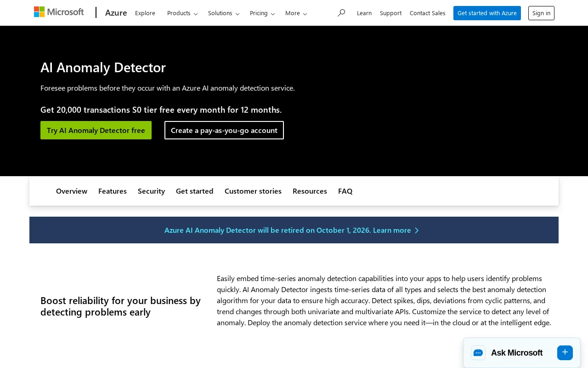Click Get started with Azure button
Image resolution: width=588 pixels, height=368 pixels.
pyautogui.click(x=487, y=13)
